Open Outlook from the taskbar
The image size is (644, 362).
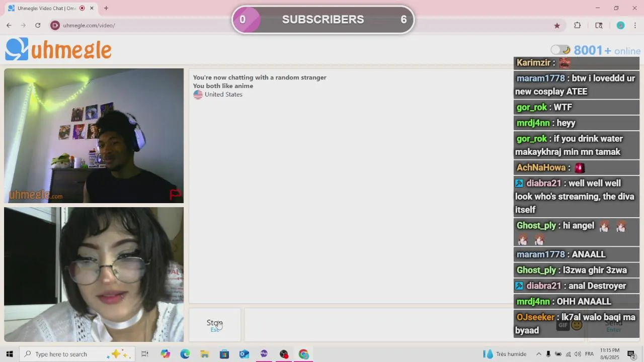coord(244,354)
